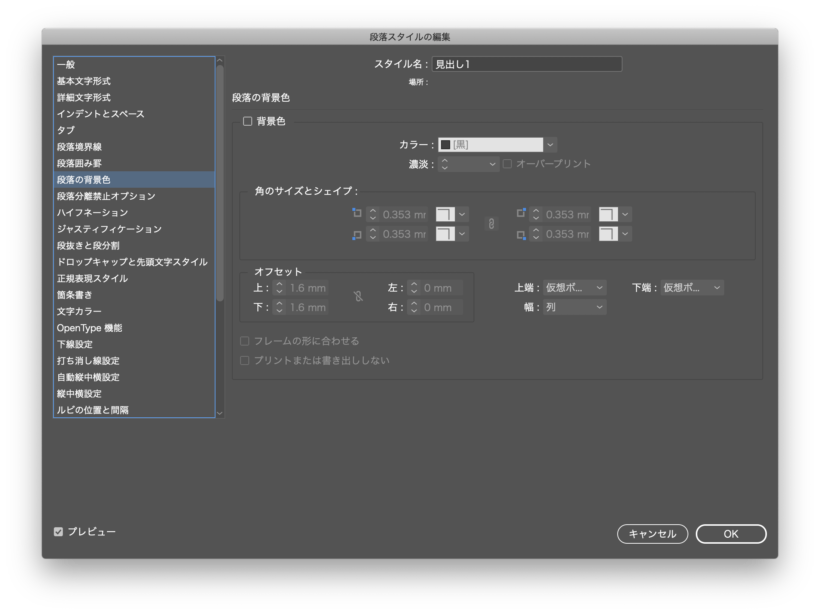This screenshot has width=820, height=614.
Task: Click the bottom-right corner icon
Action: tap(520, 234)
